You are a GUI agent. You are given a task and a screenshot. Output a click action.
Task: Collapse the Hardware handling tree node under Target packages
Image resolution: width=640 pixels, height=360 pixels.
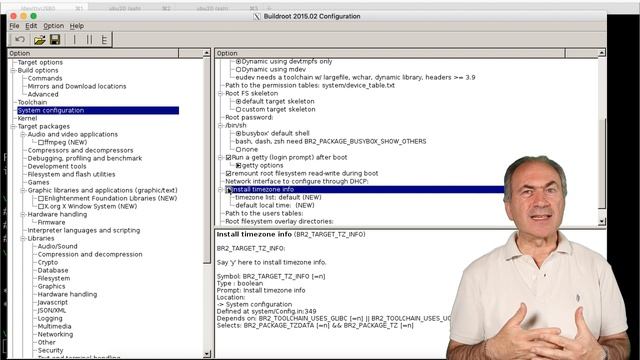[x=23, y=214]
